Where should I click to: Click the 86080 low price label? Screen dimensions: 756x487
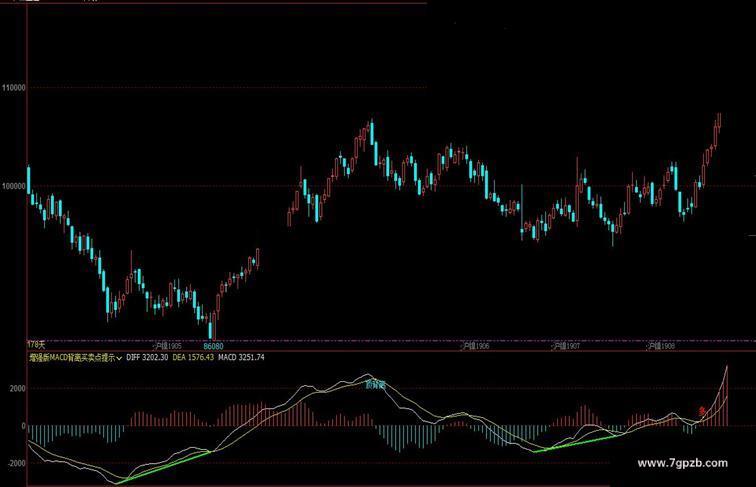click(x=213, y=346)
